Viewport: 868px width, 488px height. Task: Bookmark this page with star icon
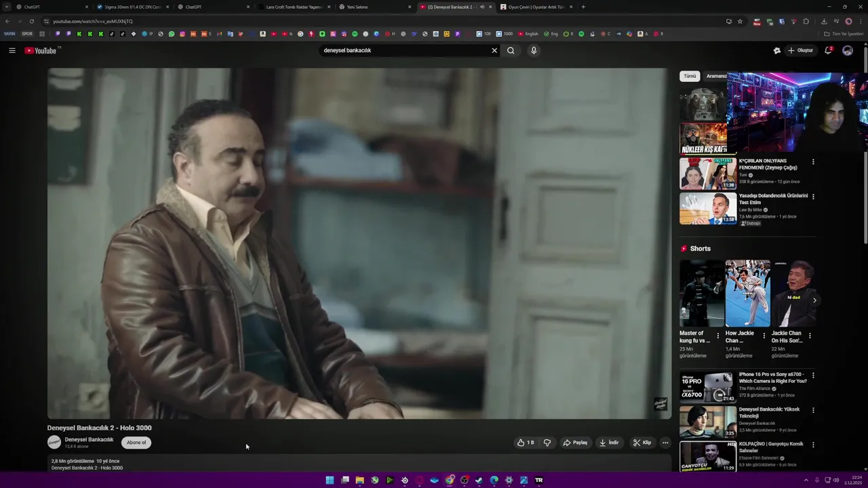click(x=740, y=21)
